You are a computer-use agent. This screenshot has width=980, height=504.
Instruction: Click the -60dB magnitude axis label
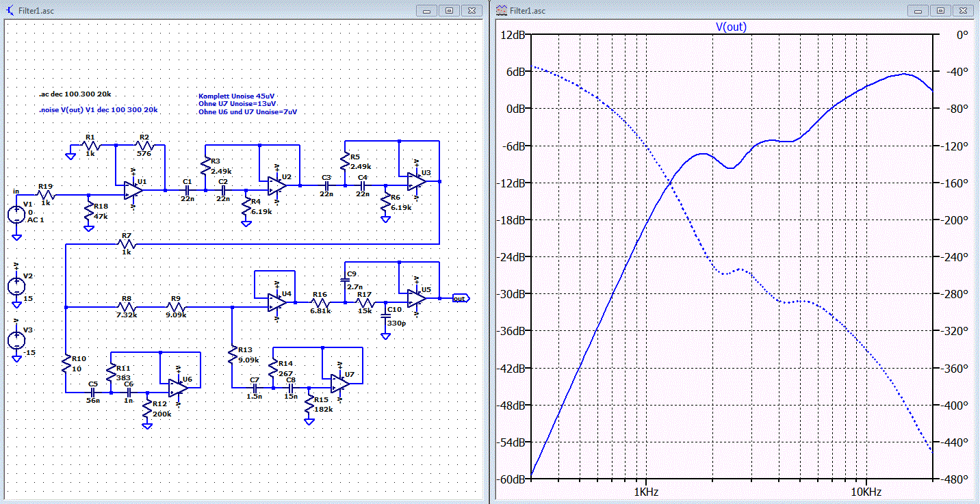click(x=511, y=479)
